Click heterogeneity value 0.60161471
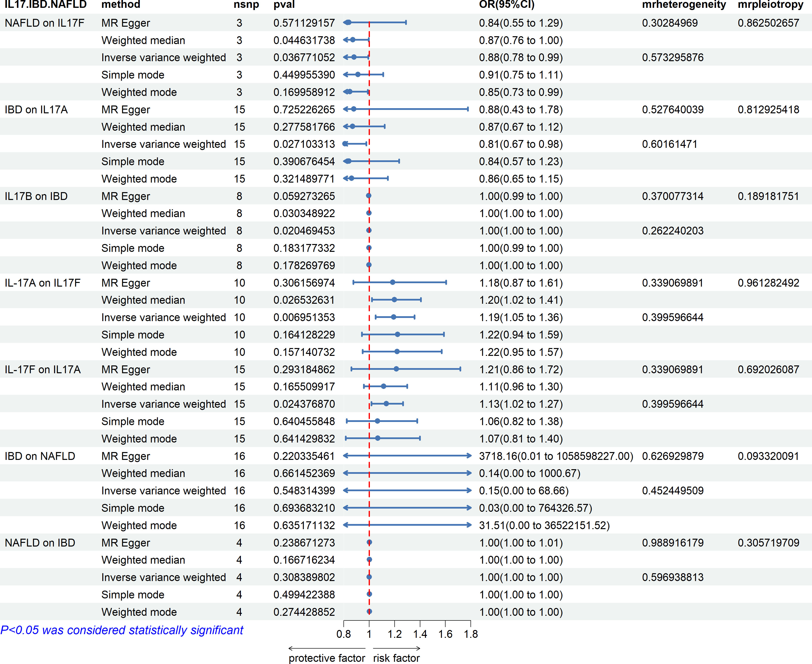Viewport: 812px width, 664px height. click(x=670, y=144)
